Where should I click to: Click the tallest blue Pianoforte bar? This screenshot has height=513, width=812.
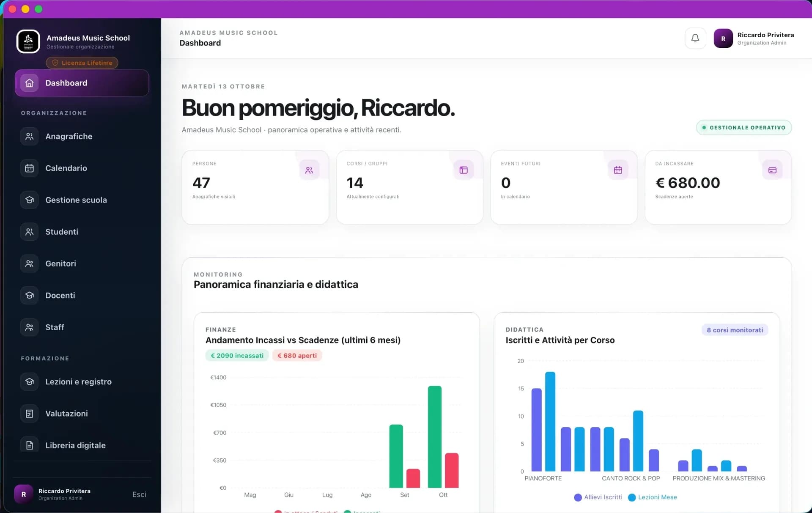click(550, 421)
